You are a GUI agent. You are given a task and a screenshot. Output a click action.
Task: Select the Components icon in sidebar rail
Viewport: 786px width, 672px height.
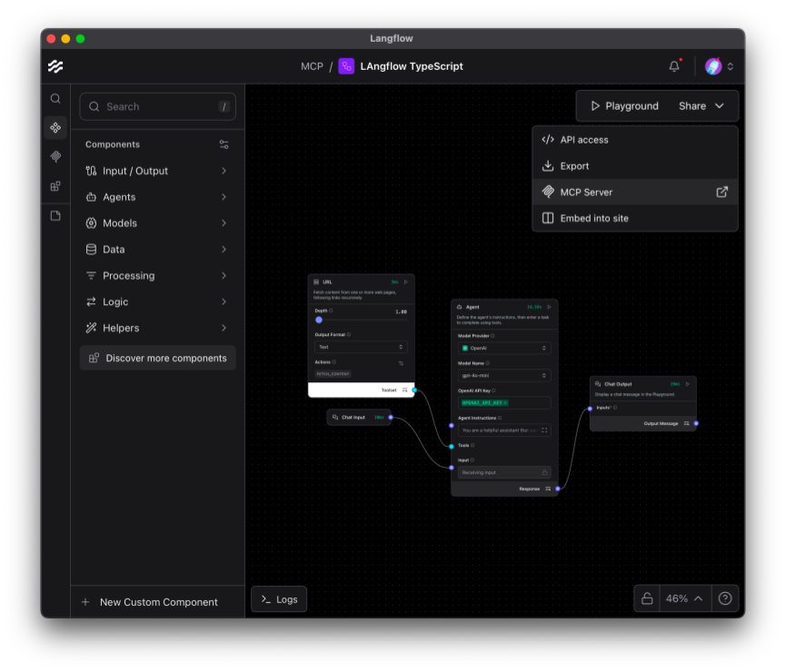[x=55, y=127]
